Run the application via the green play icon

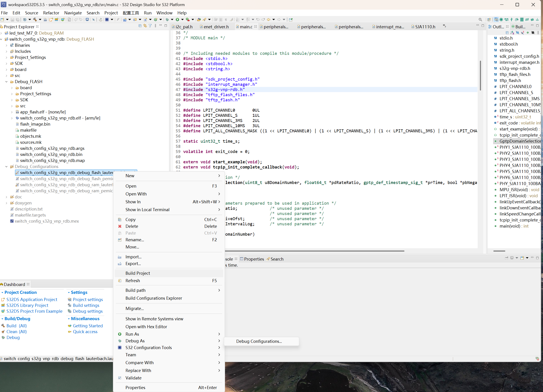pos(177,20)
